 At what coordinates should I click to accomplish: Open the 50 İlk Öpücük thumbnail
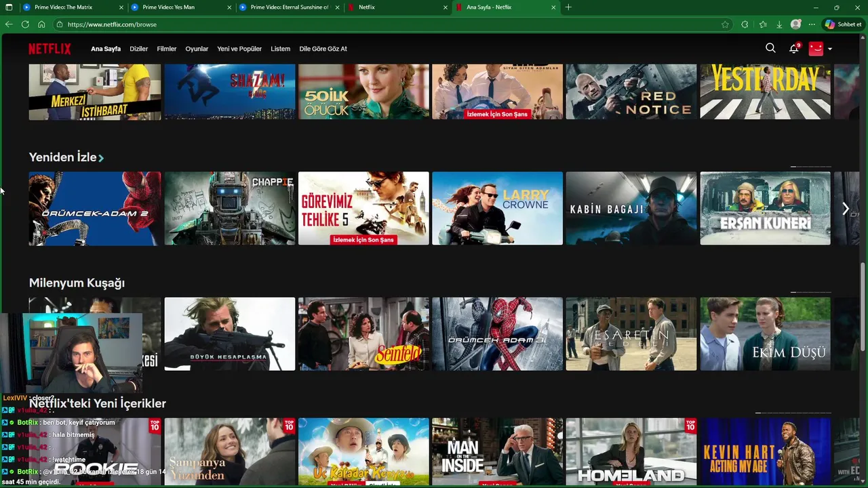363,91
